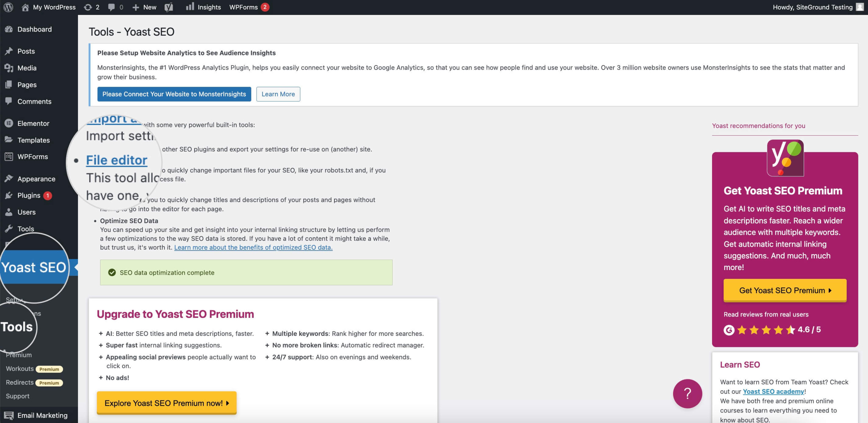
Task: Open Redirects Premium submenu item
Action: point(34,382)
